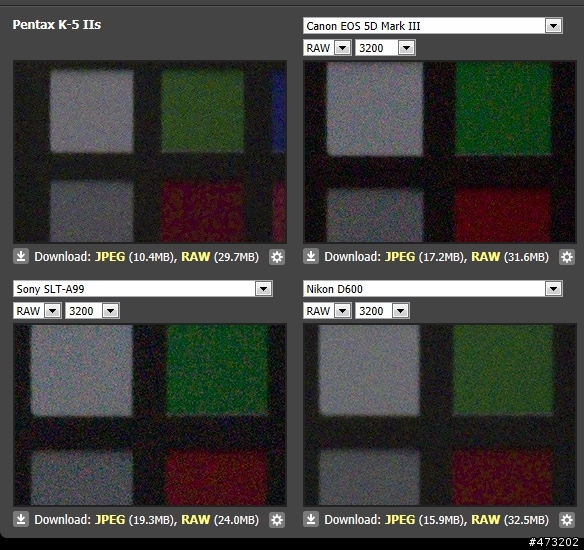Download the 24.0MB Sony RAW file

[x=195, y=520]
